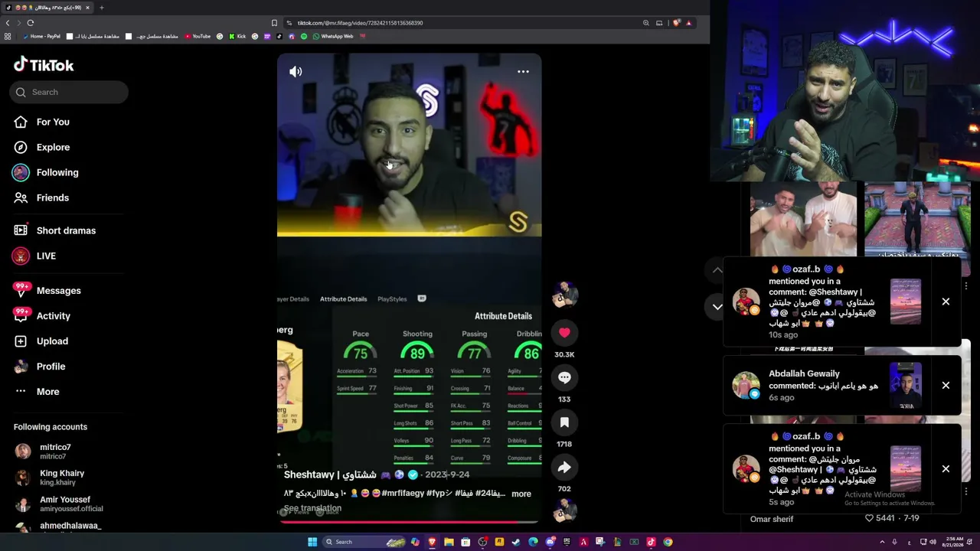This screenshot has height=551, width=980.
Task: Open Sheshtawy creator name on video
Action: coord(330,474)
